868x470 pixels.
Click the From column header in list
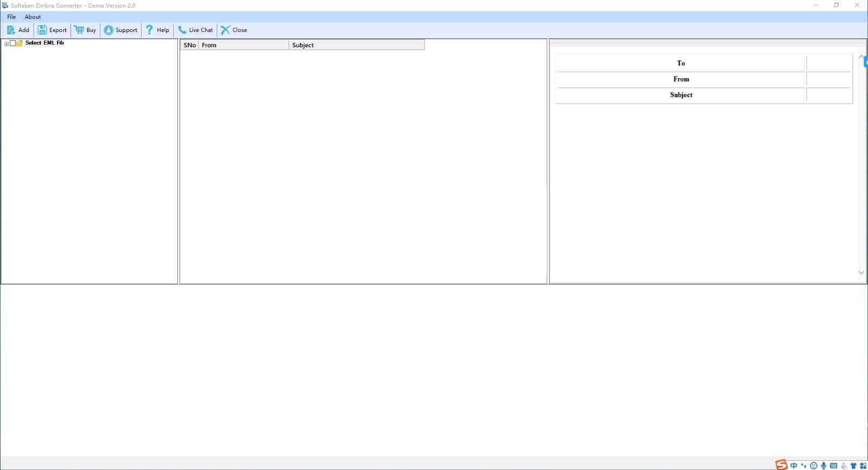click(x=244, y=45)
